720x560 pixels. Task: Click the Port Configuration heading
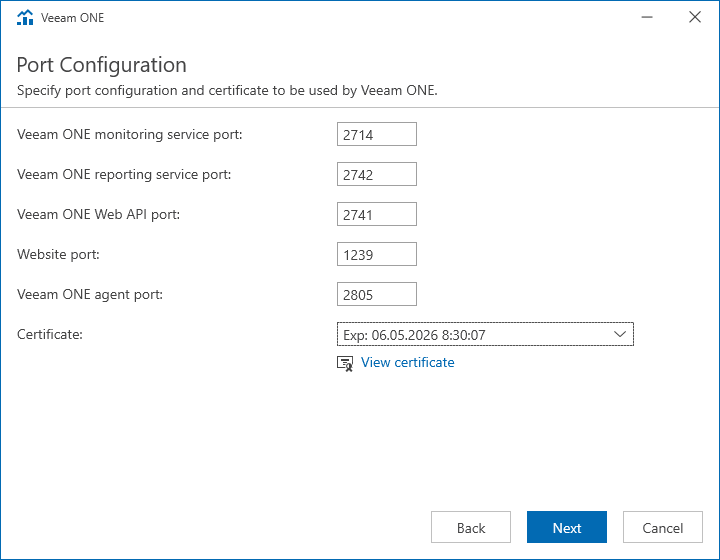coord(101,65)
